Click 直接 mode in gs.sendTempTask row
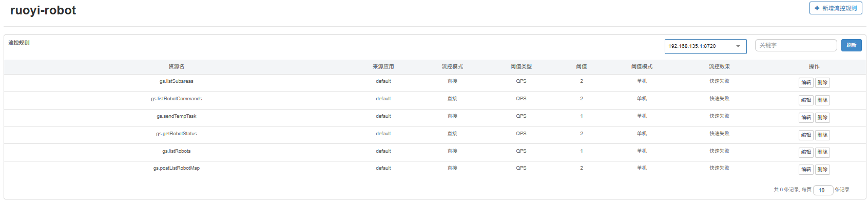The width and height of the screenshot is (868, 200). 452,116
